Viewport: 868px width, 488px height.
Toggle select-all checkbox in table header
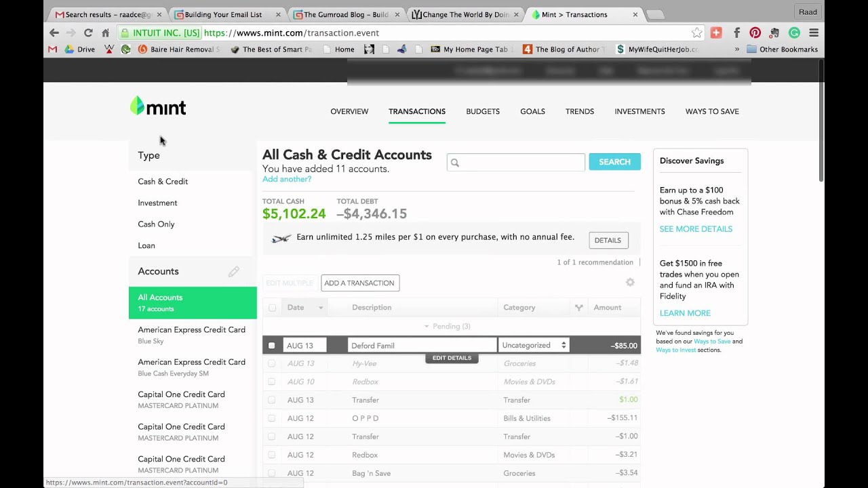tap(272, 308)
